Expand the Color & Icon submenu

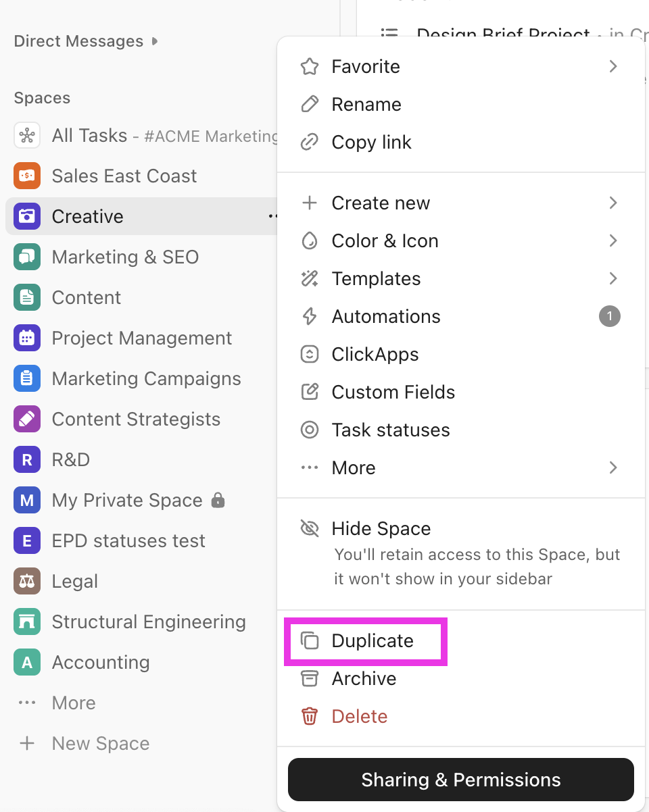pos(614,240)
